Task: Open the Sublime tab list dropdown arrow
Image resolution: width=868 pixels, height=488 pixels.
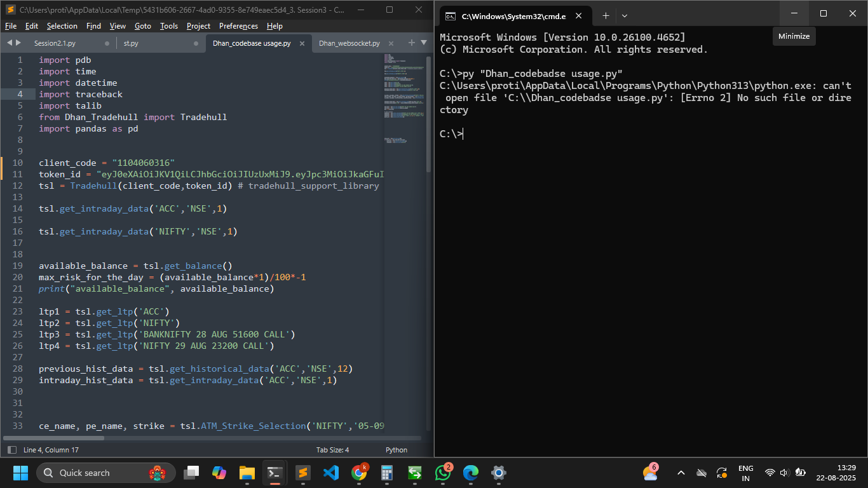Action: pos(424,43)
